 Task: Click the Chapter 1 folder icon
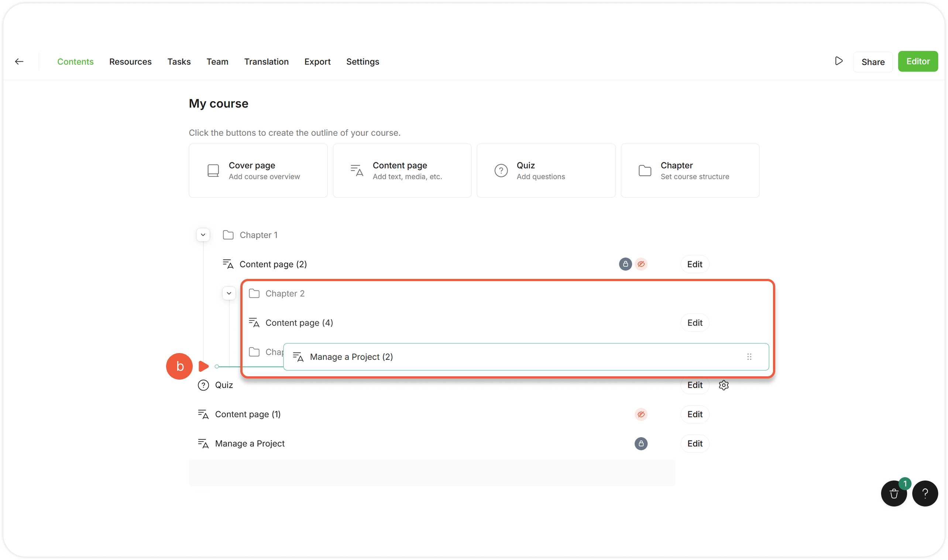228,235
